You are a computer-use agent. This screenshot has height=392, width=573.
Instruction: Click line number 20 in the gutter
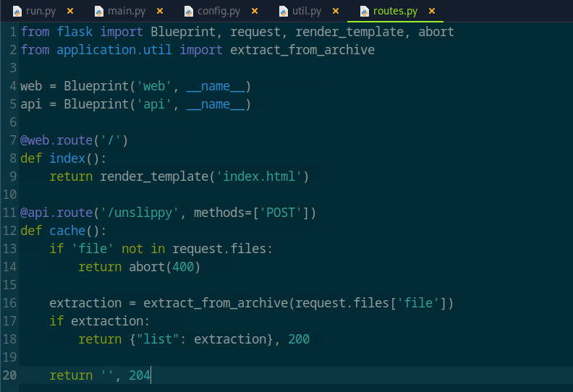[x=9, y=375]
